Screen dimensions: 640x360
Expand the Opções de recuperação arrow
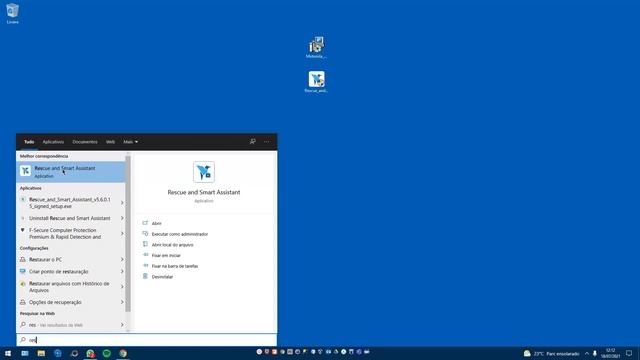122,302
